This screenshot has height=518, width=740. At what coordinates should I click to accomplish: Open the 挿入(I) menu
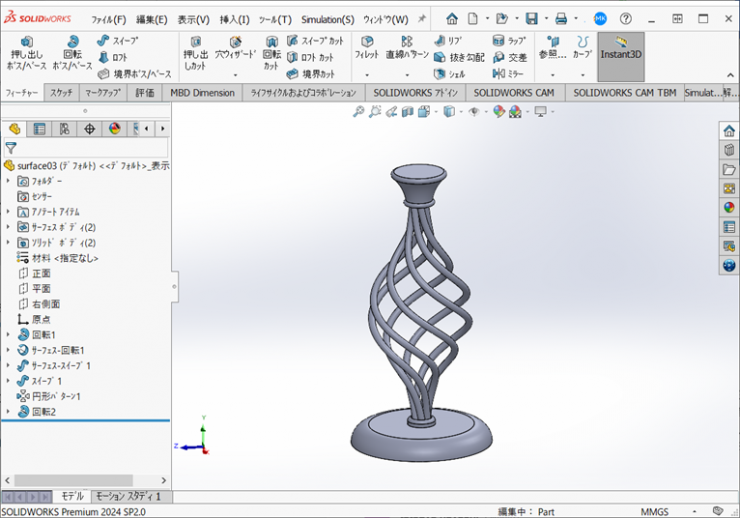tap(234, 19)
